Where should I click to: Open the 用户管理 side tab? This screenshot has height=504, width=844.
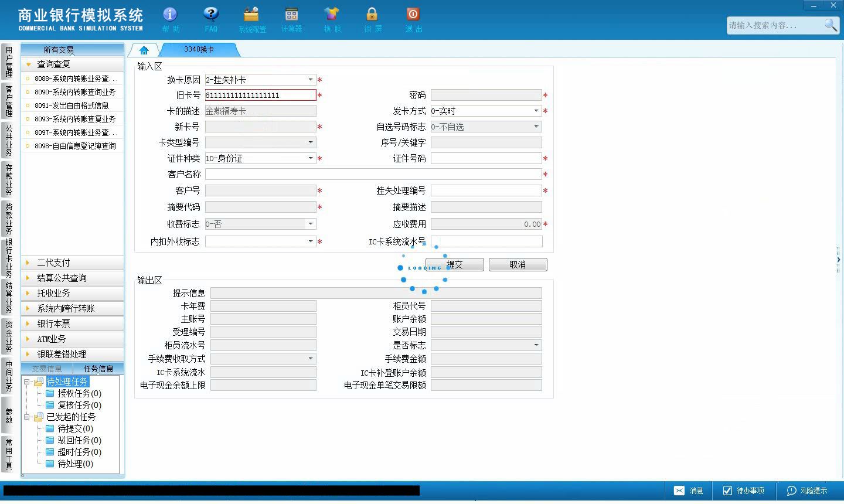(8, 62)
